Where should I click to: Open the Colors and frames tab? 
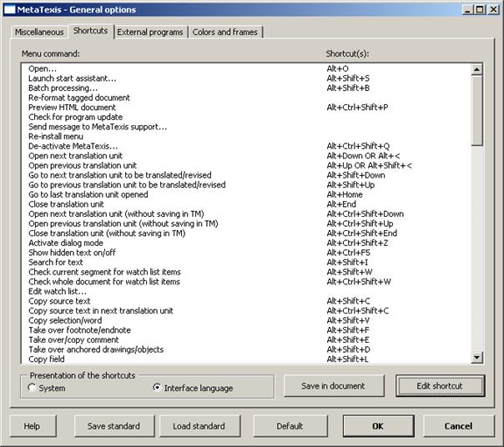click(225, 33)
